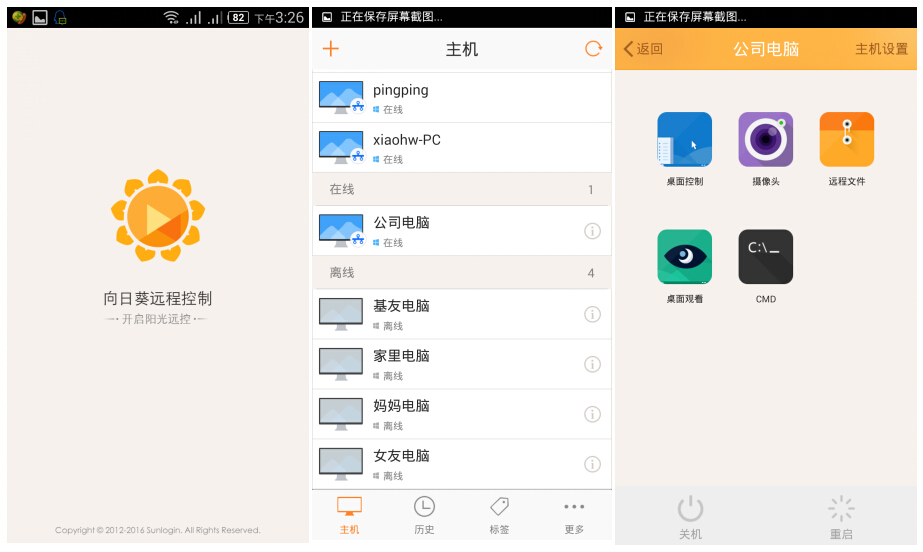The width and height of the screenshot is (923, 552).
Task: Tap the Sunlogin copyright text
Action: point(158,530)
